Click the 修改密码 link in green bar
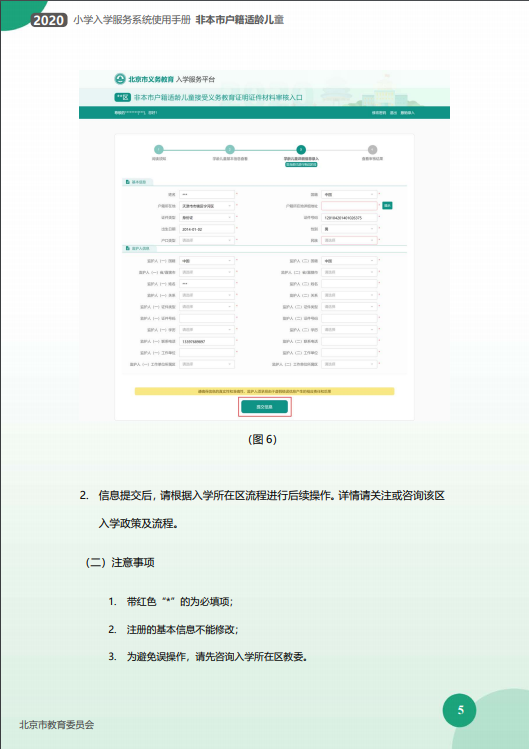 coord(379,113)
